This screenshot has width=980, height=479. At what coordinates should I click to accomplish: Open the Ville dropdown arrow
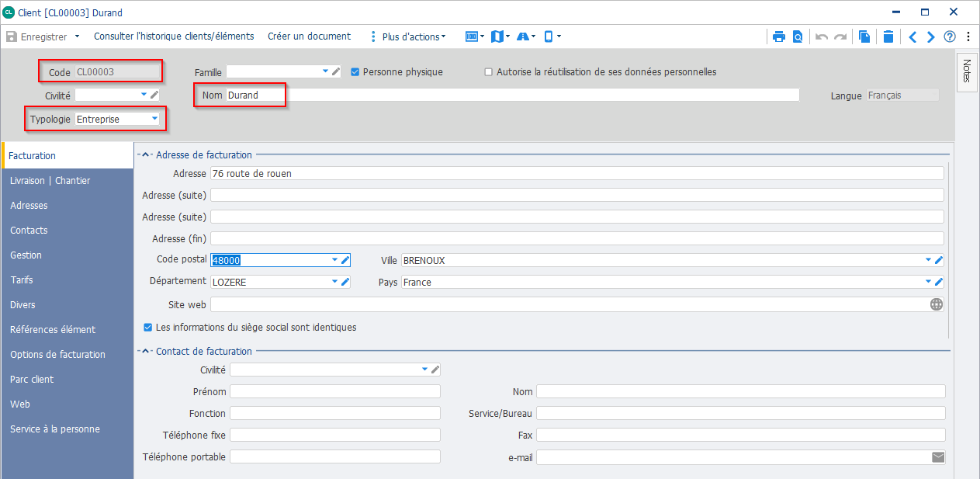click(928, 260)
